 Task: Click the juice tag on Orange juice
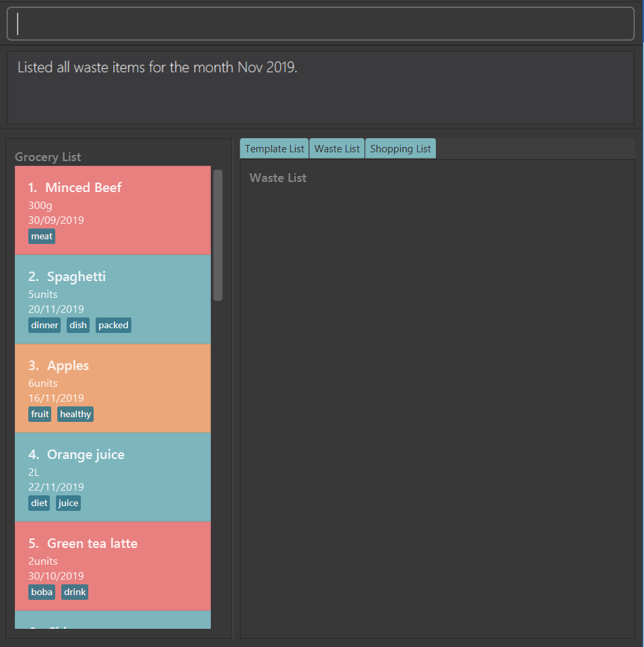click(x=69, y=503)
